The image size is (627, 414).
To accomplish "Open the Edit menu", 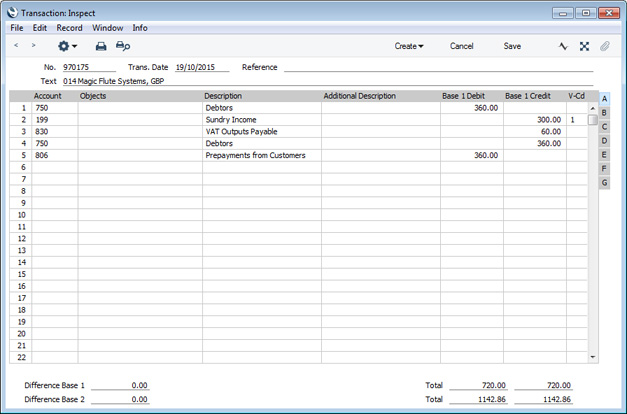I will pos(40,28).
